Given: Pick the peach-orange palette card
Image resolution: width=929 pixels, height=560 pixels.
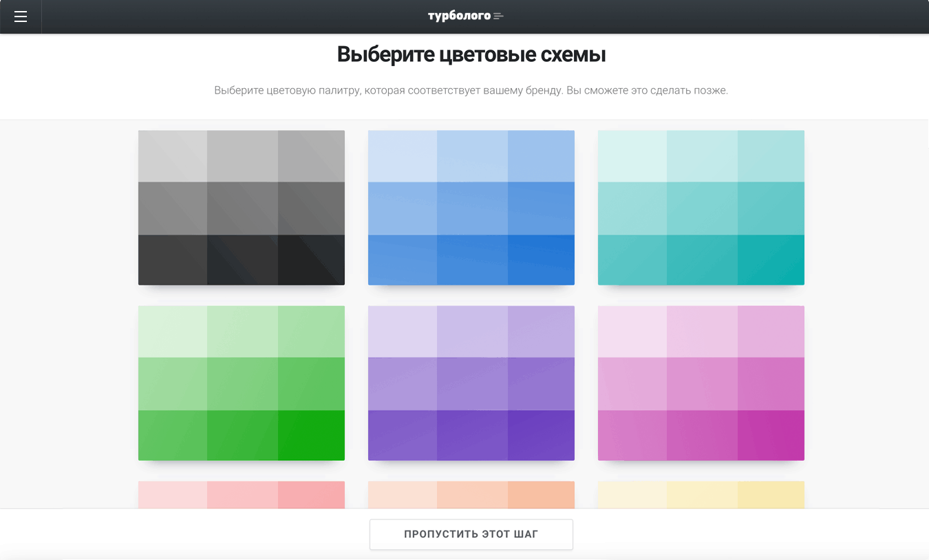Looking at the screenshot, I should click(x=471, y=495).
